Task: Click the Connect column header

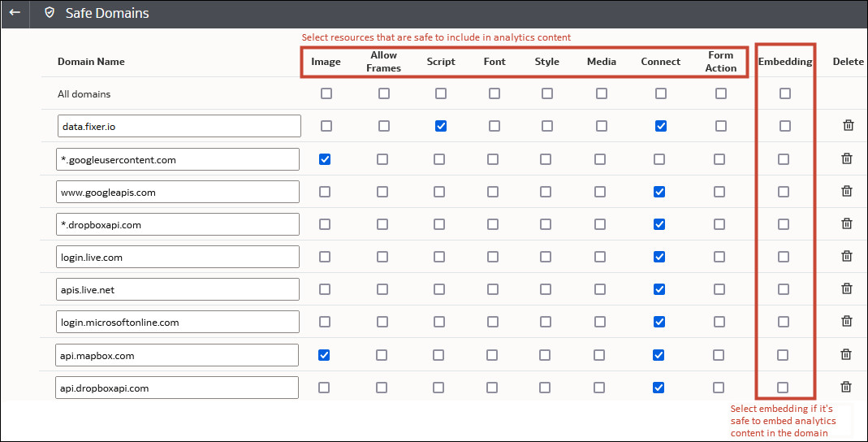Action: point(660,62)
